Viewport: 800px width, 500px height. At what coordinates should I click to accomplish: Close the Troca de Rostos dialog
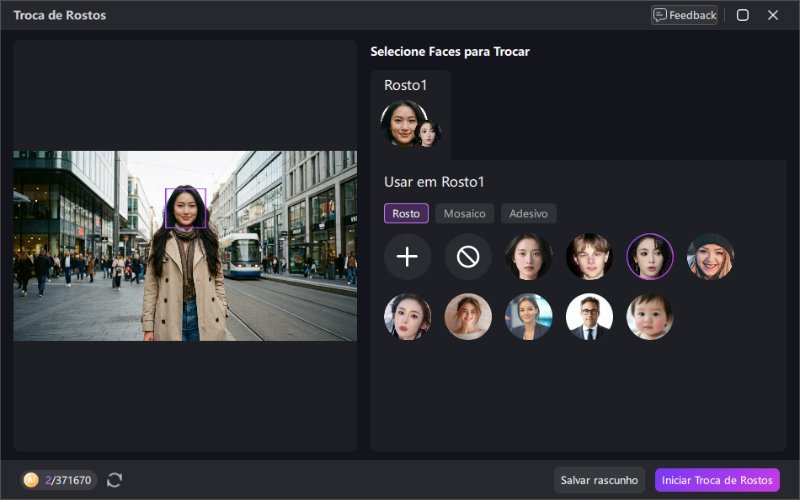tap(773, 15)
